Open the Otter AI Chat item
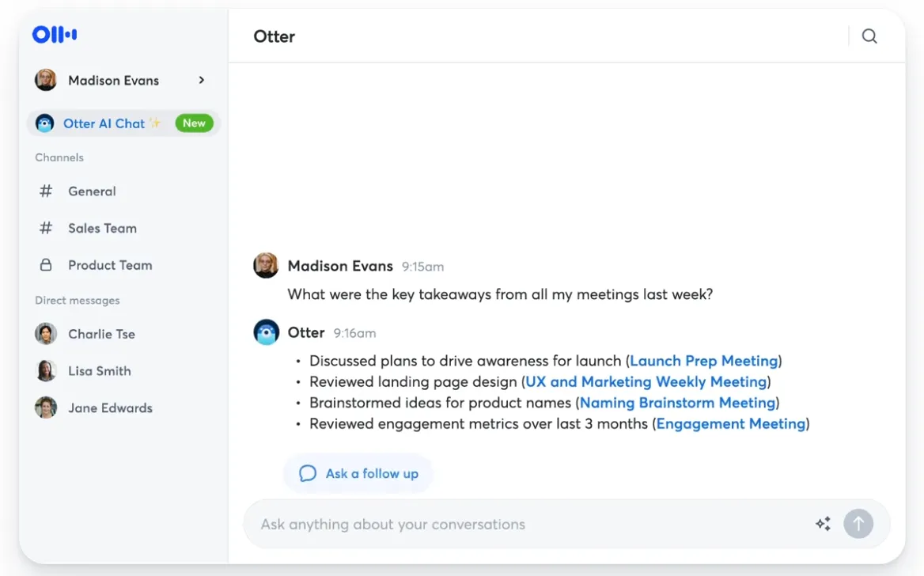The width and height of the screenshot is (924, 576). pyautogui.click(x=104, y=123)
